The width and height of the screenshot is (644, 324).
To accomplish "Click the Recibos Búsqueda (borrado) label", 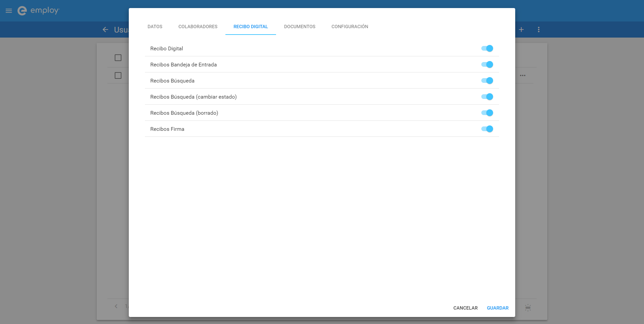I will [x=184, y=113].
